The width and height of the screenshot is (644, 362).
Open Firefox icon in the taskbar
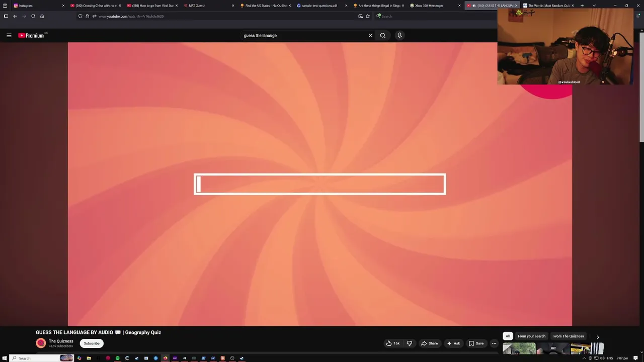click(165, 358)
